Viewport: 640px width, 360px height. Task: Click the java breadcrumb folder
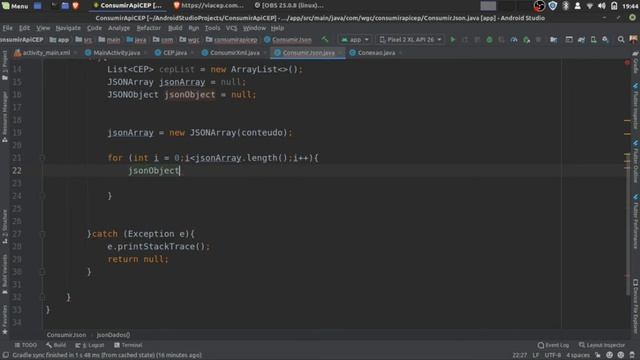coord(136,40)
